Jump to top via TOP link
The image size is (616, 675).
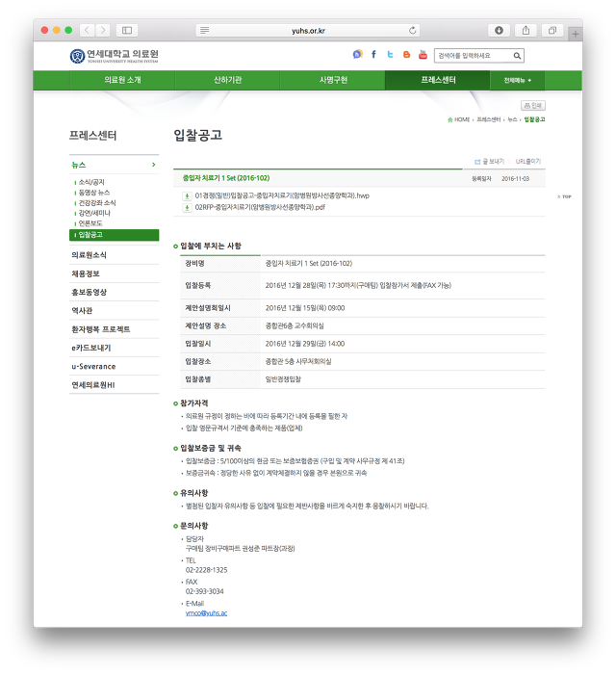click(564, 196)
